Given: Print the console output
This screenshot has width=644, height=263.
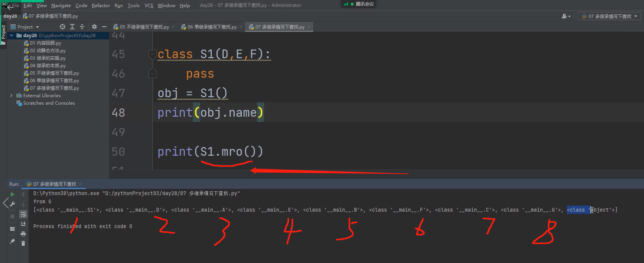Looking at the screenshot, I should (x=23, y=234).
